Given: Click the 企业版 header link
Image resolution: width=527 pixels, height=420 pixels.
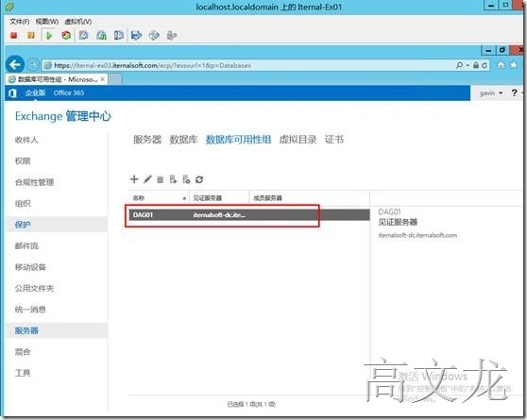Looking at the screenshot, I should tap(35, 92).
